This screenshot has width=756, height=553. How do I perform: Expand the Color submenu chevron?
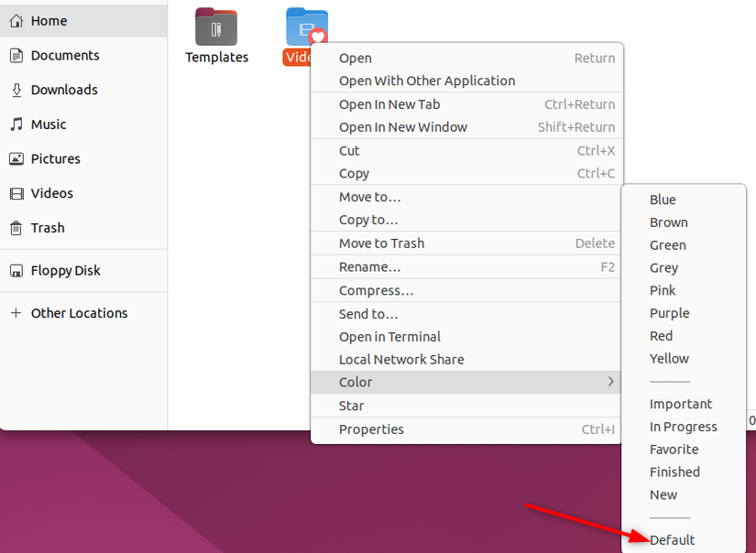[x=612, y=383]
